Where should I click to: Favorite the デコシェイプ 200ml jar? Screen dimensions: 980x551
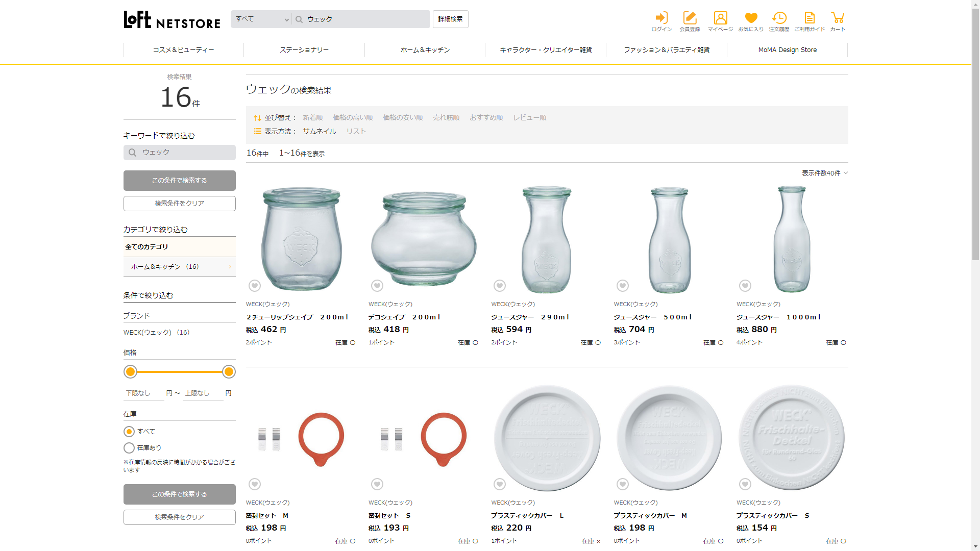(377, 286)
